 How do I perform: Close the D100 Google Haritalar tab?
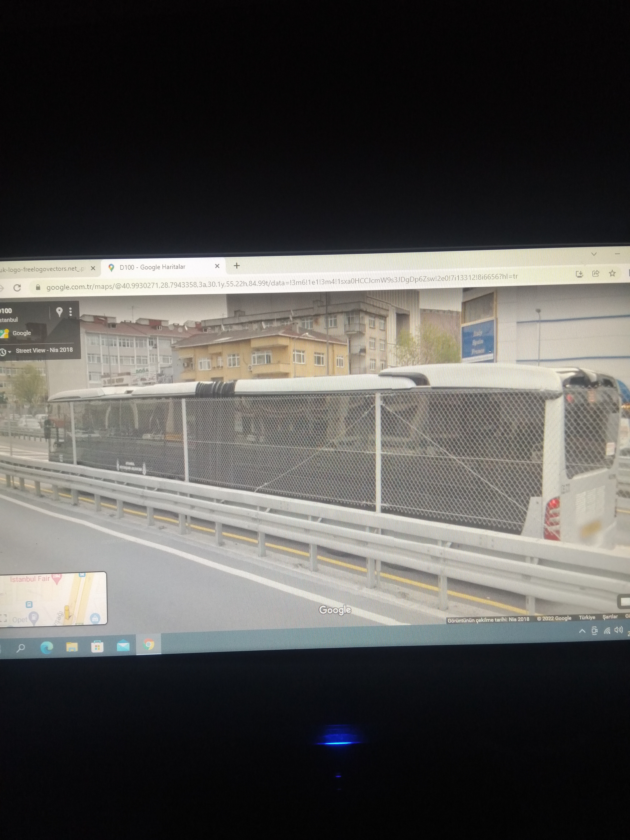pos(217,266)
